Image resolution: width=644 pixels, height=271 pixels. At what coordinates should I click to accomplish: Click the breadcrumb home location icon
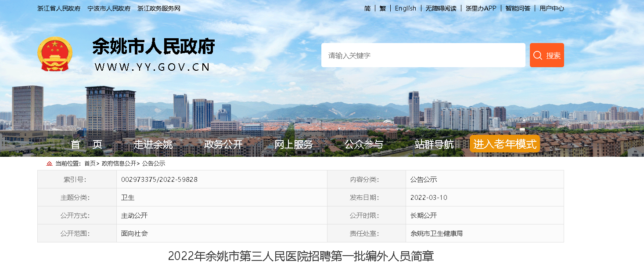49,163
